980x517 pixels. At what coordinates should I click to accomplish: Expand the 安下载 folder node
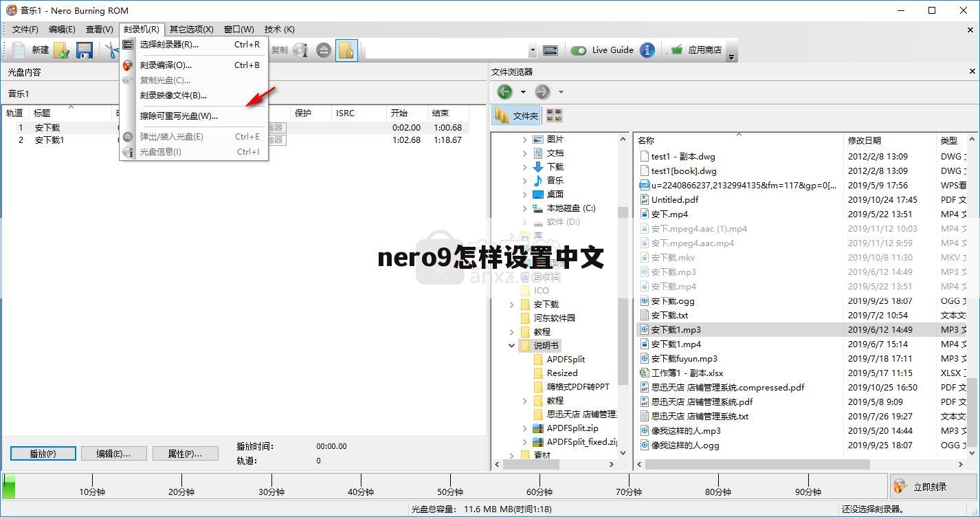pos(512,304)
